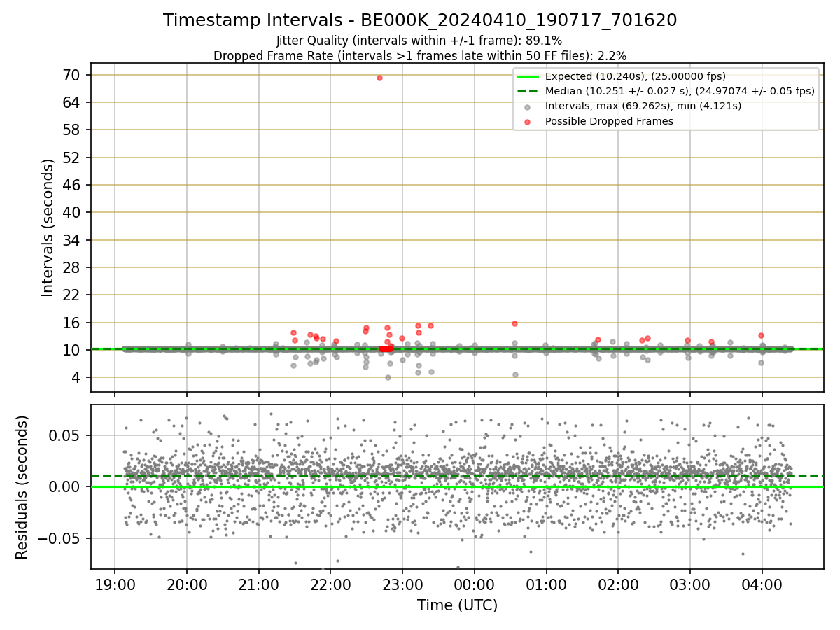Click the 01:00 x-axis tick label
Viewport: 840px width, 630px height.
[x=546, y=585]
